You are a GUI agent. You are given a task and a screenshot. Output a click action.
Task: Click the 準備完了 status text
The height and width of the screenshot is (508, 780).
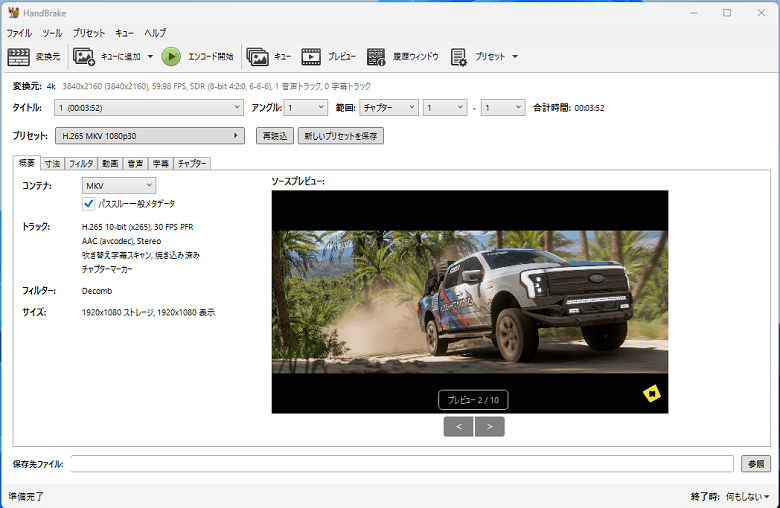tap(26, 497)
